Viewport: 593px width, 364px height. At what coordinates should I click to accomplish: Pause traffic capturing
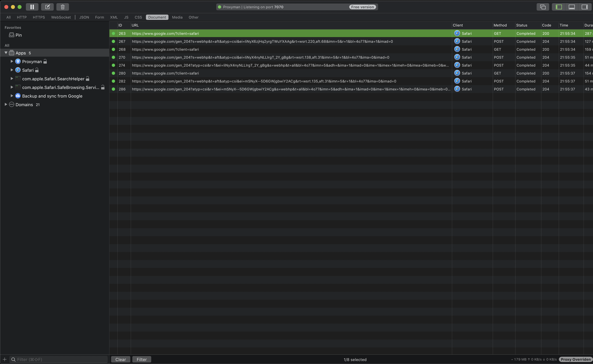[x=32, y=7]
